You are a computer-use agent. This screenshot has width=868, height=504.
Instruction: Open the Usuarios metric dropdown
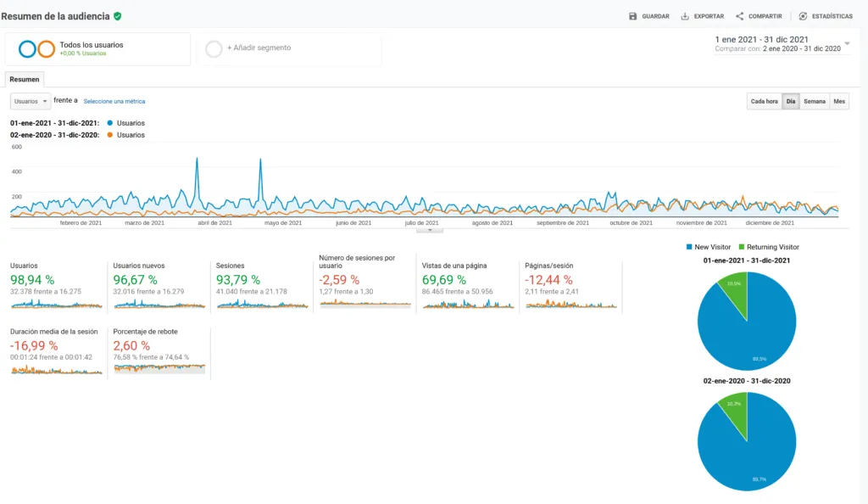(x=31, y=101)
